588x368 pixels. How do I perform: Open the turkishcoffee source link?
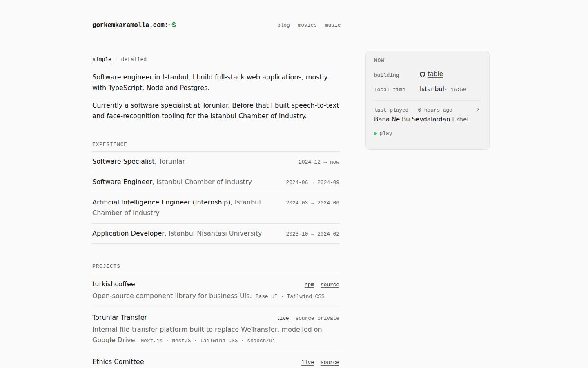(x=330, y=285)
